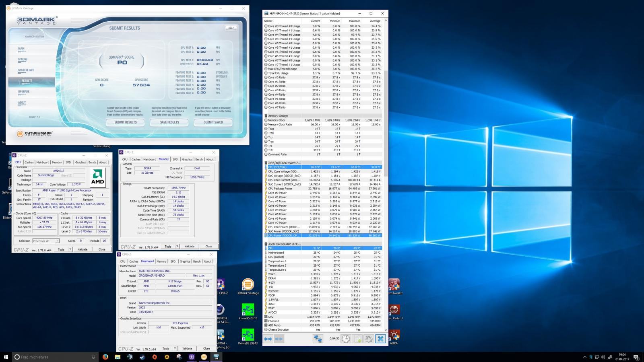Open the volume tray icon

[603, 357]
